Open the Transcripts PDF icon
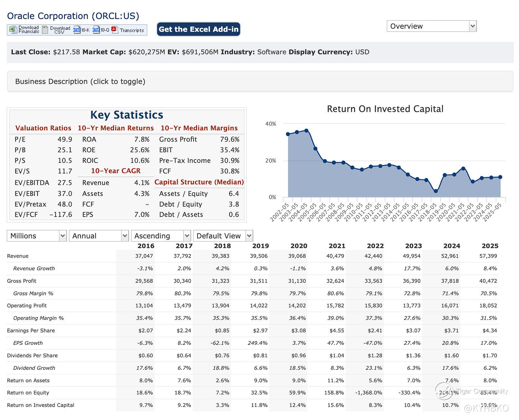This screenshot has width=519, height=420. [114, 30]
